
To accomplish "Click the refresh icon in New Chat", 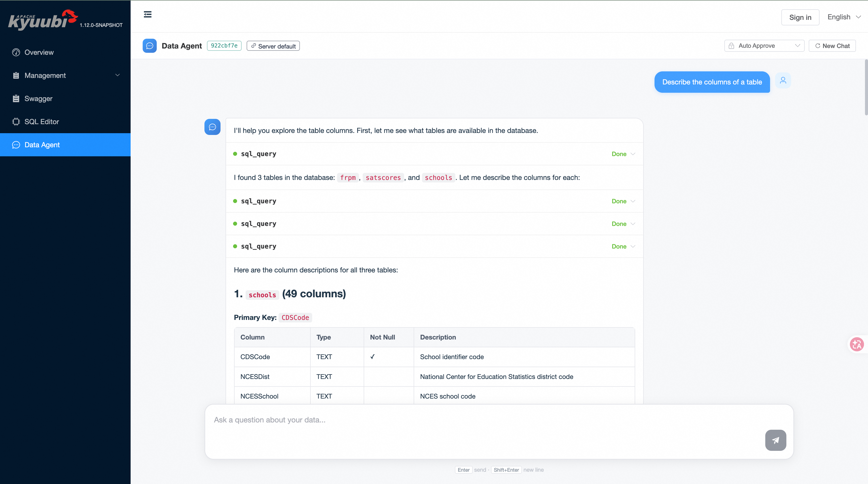I will point(818,45).
